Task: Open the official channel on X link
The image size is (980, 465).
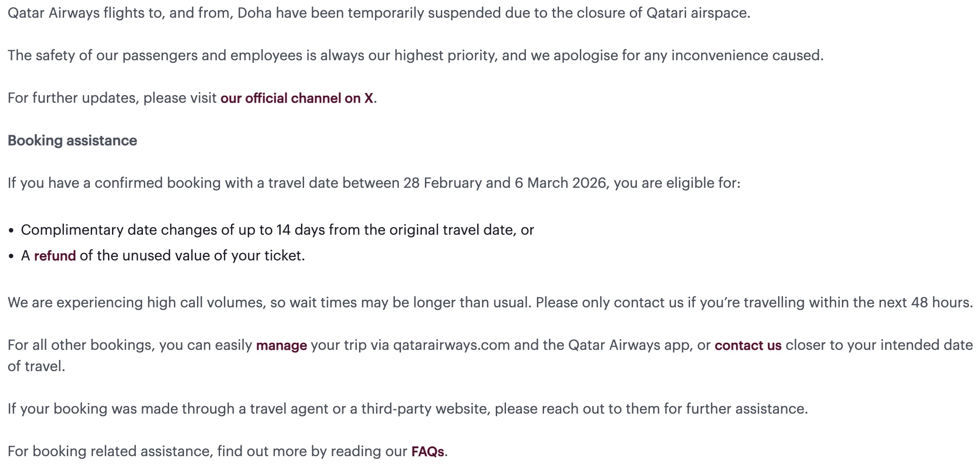Action: click(x=297, y=98)
